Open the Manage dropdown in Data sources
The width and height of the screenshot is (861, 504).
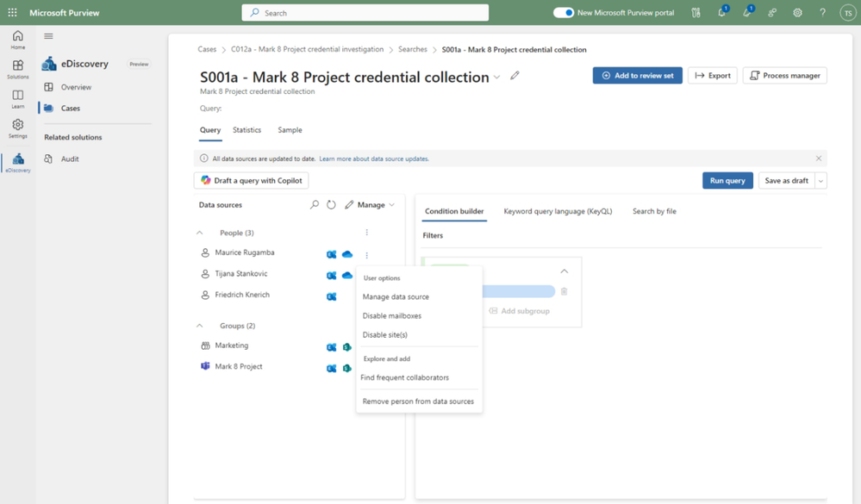tap(371, 204)
